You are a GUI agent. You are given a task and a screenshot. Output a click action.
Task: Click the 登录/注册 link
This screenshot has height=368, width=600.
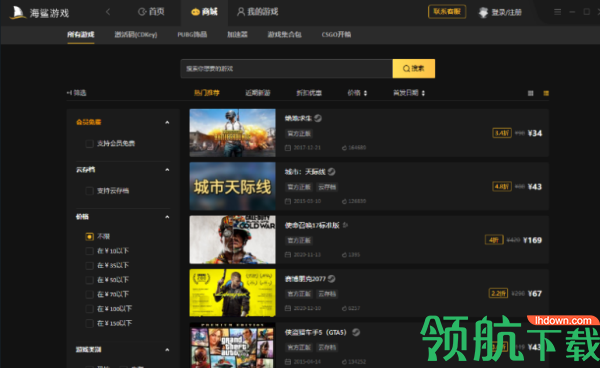click(x=507, y=13)
